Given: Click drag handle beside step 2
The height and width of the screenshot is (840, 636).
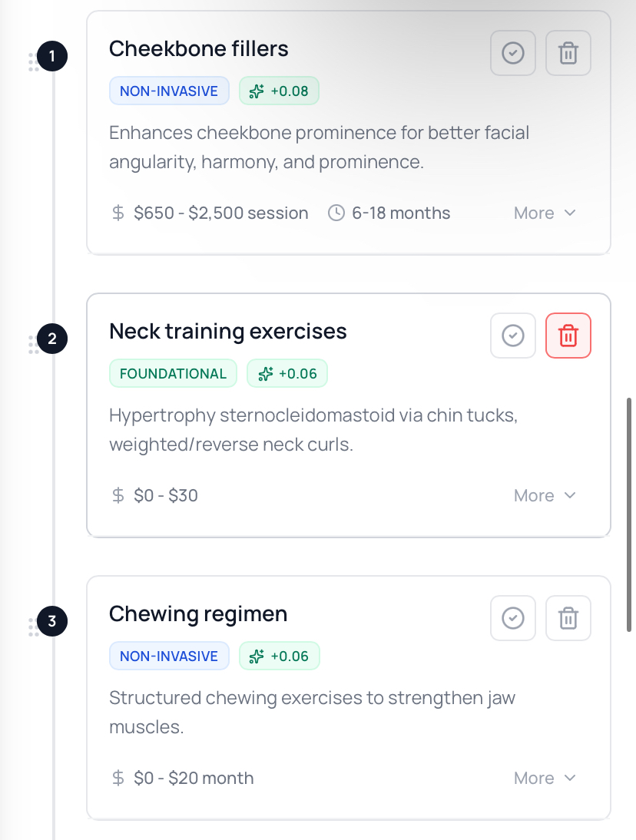Looking at the screenshot, I should (x=33, y=345).
